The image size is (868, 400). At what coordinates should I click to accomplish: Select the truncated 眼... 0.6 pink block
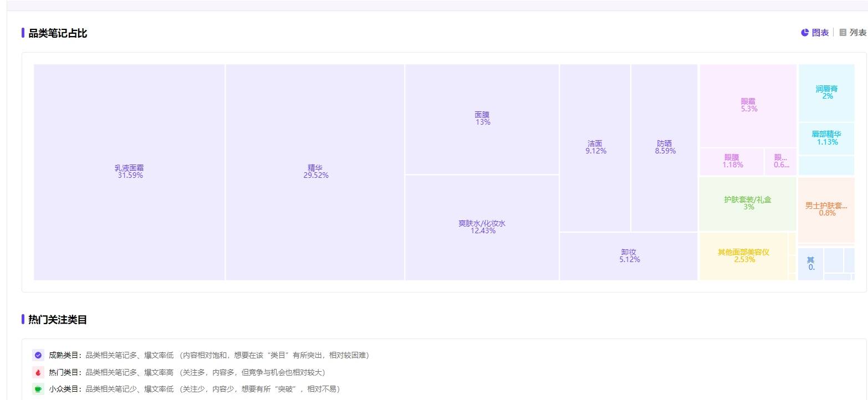click(x=781, y=161)
